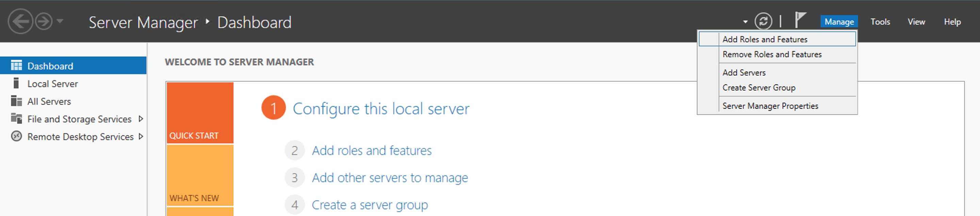Select Local Server in the navigation pane
Screen dimensions: 980x216
[x=73, y=84]
